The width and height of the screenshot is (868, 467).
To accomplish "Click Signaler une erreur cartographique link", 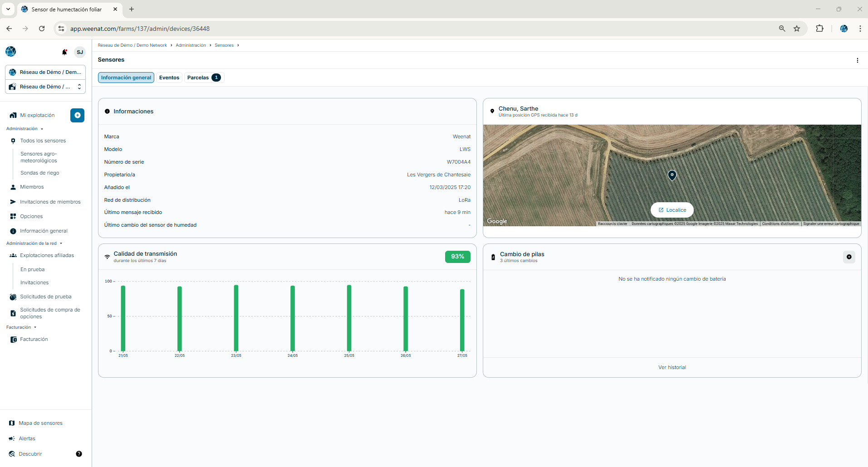I will click(831, 224).
